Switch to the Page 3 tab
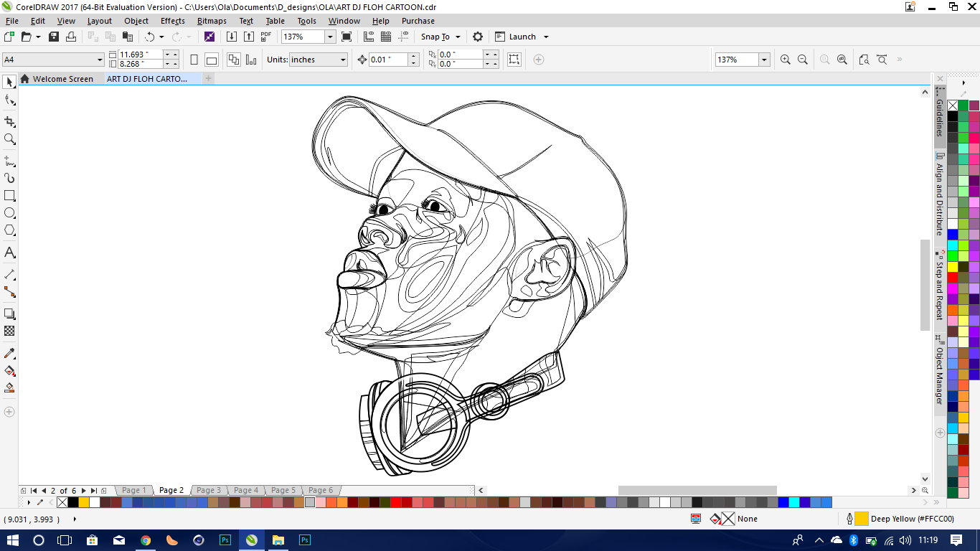 coord(209,490)
